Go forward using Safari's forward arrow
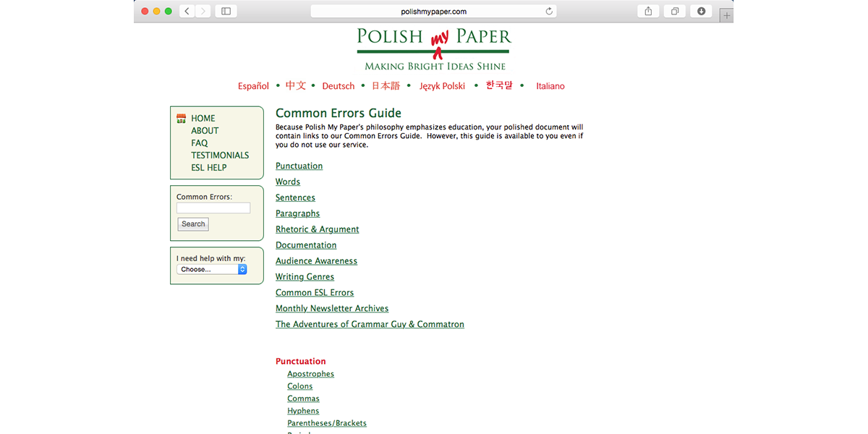The image size is (868, 434). coord(203,11)
